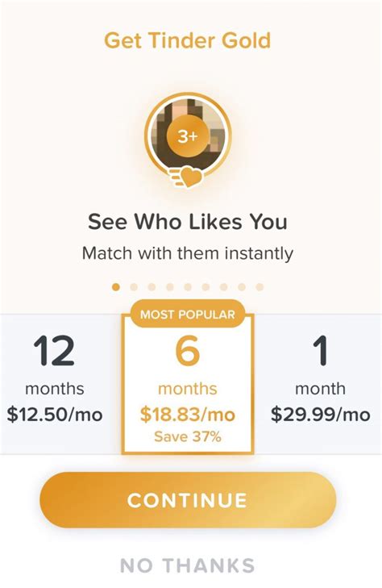Jump to the last carousel dot

260,287
